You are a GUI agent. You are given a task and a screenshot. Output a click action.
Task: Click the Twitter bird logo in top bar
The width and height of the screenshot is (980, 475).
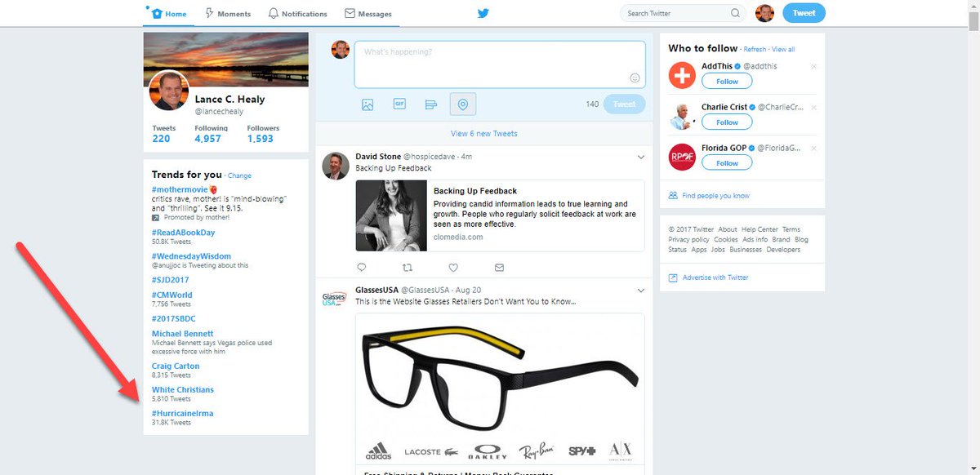[x=483, y=13]
